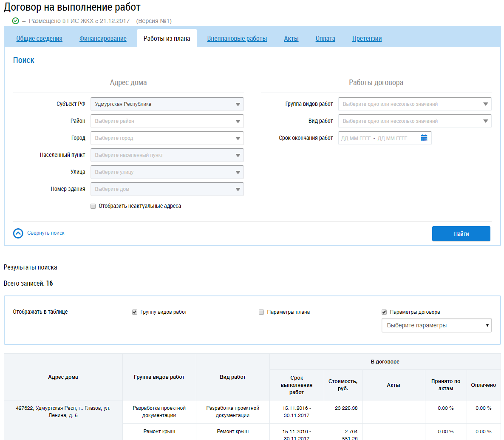Click the green published status checkmark icon
Image resolution: width=504 pixels, height=440 pixels.
(x=16, y=21)
